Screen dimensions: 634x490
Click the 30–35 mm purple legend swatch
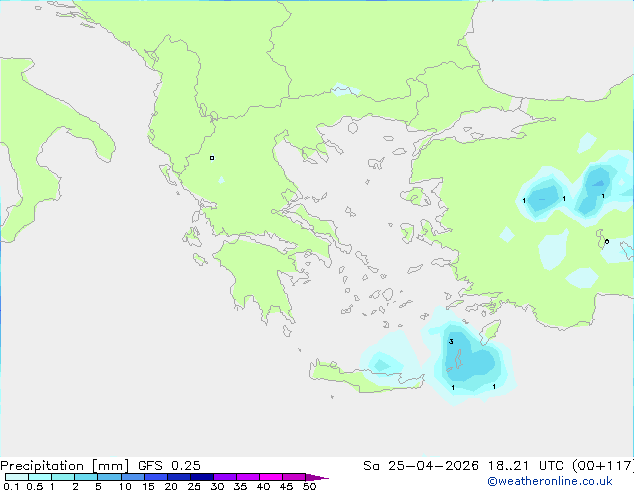tap(225, 477)
